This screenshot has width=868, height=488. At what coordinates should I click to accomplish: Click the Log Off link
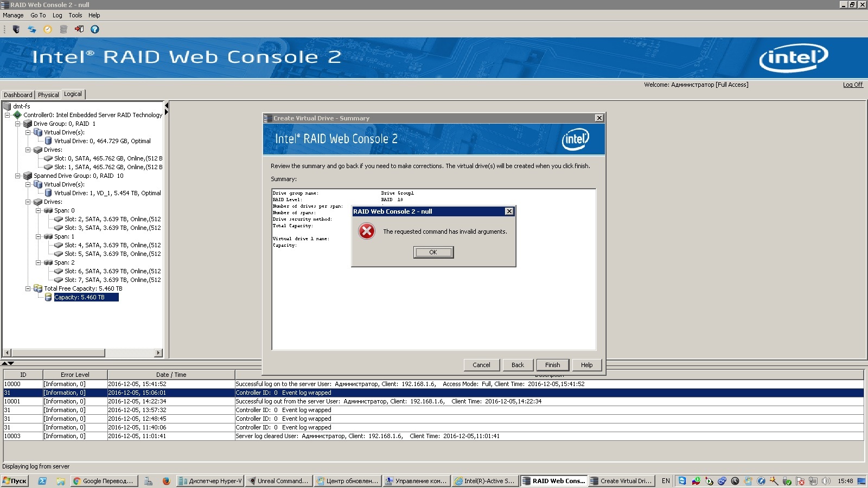click(x=853, y=85)
